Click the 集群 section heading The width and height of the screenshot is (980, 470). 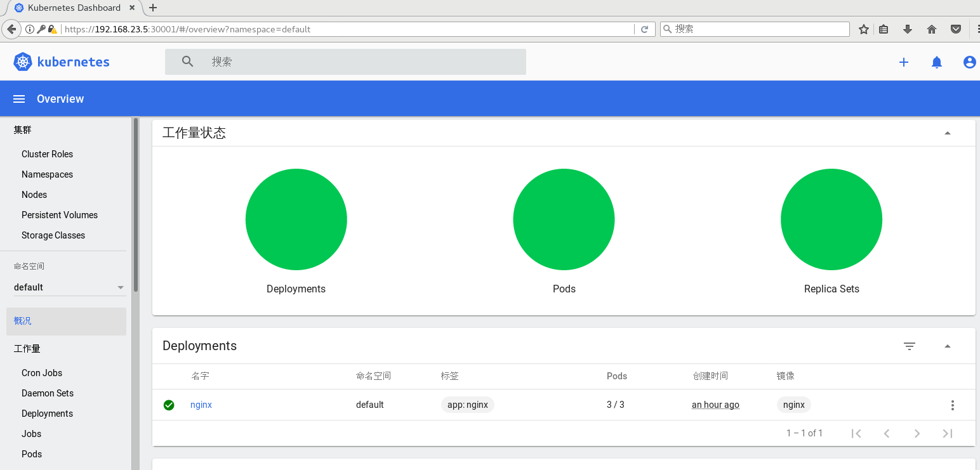(22, 130)
